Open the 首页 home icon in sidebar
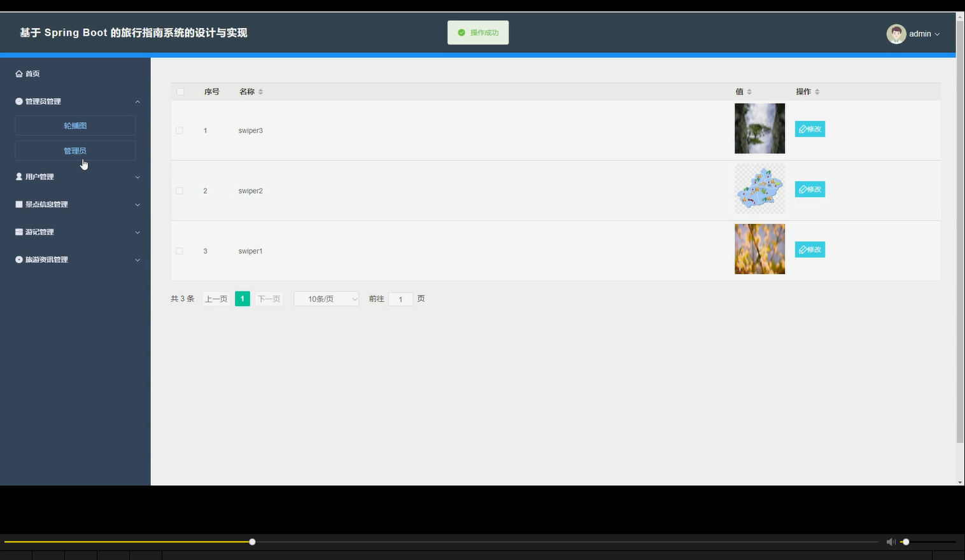This screenshot has width=965, height=560. coord(19,74)
